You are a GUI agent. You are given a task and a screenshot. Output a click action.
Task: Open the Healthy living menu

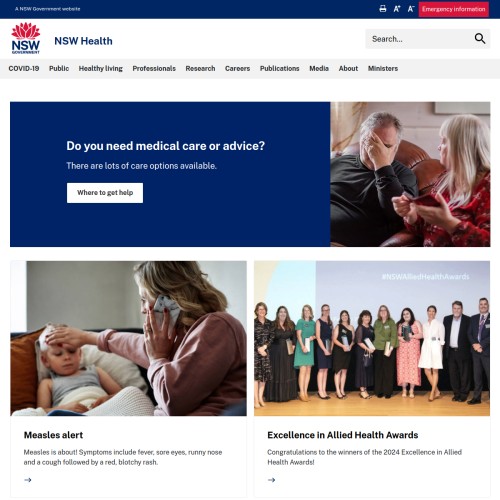pos(101,68)
